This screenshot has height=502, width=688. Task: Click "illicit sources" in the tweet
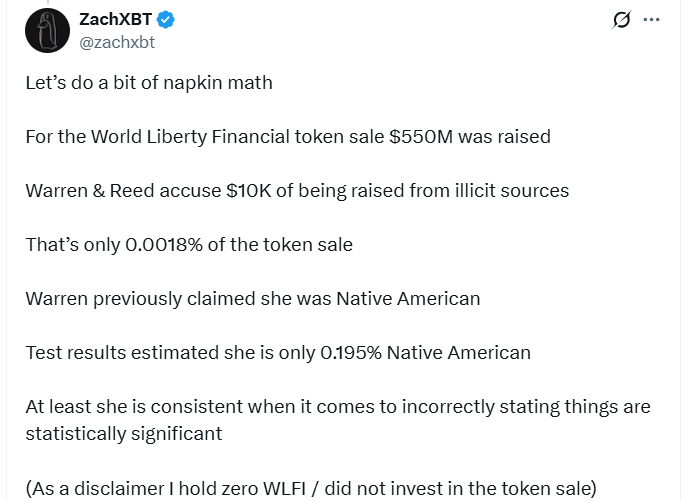point(510,190)
